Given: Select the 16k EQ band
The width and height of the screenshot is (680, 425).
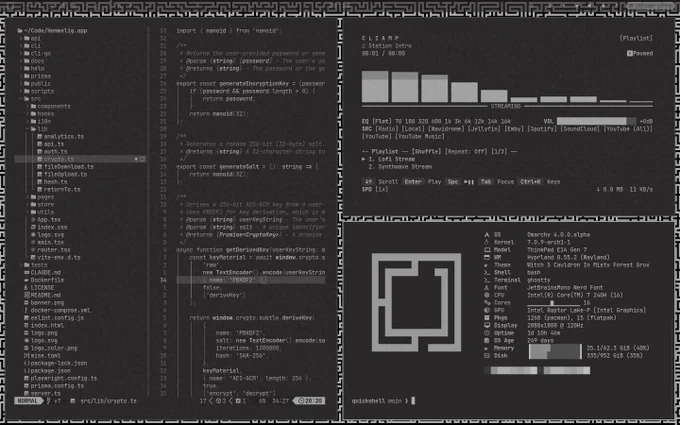Looking at the screenshot, I should tap(505, 121).
